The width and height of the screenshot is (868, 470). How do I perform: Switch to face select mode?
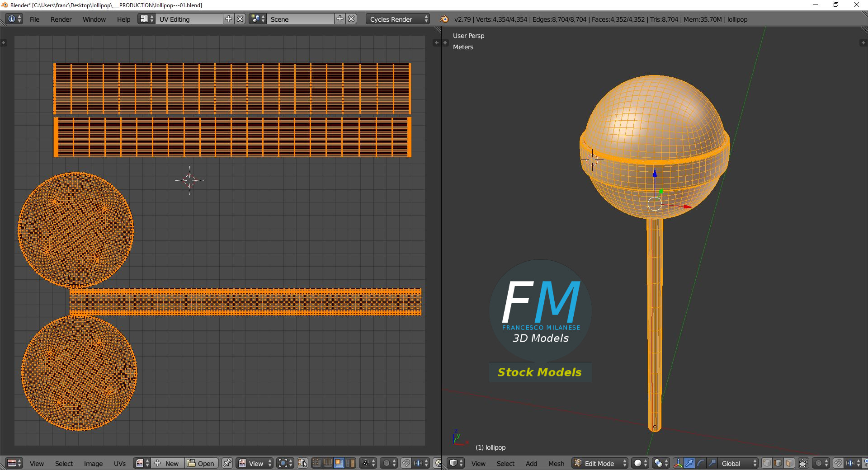[789, 463]
